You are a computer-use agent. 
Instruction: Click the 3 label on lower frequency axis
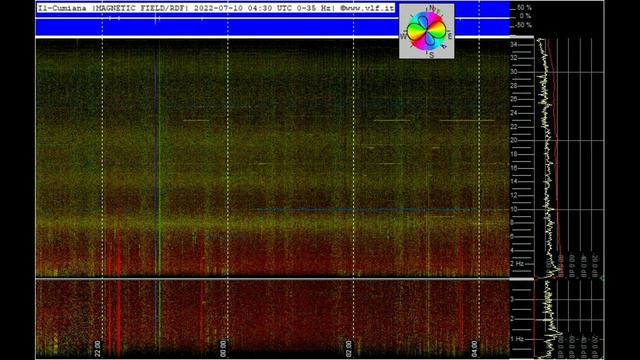tap(512, 300)
